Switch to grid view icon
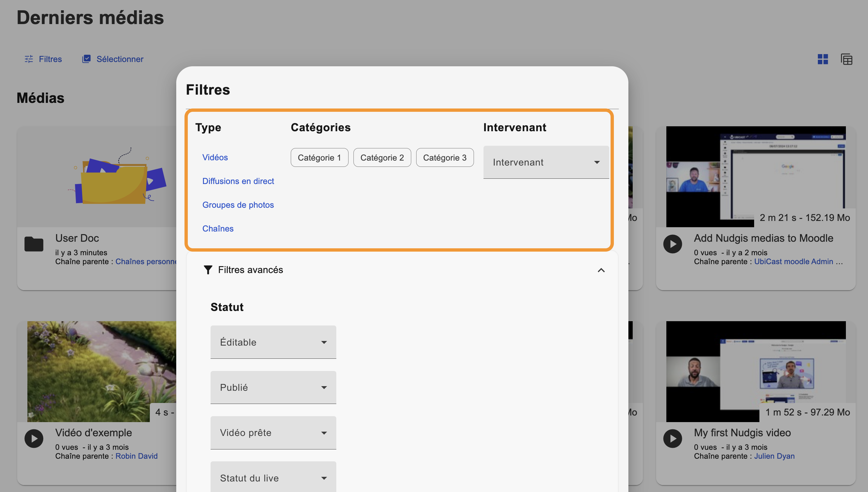Viewport: 868px width, 492px height. pyautogui.click(x=823, y=59)
